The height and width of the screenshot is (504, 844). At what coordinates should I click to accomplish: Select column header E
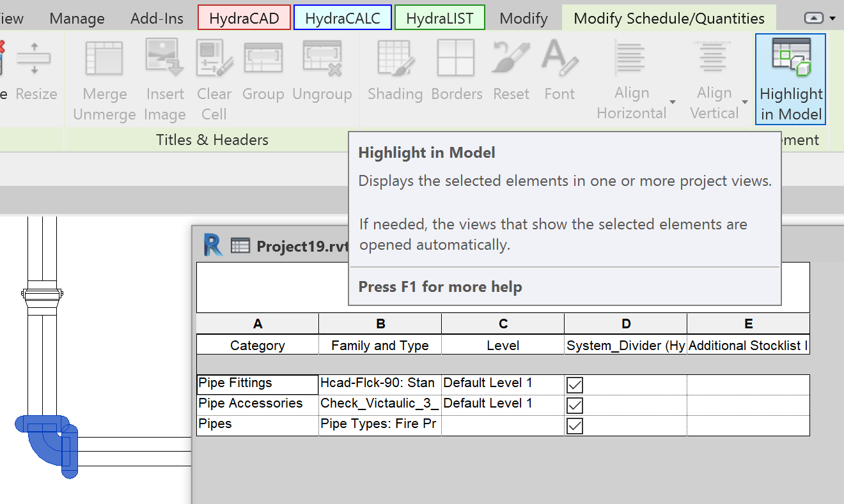749,324
